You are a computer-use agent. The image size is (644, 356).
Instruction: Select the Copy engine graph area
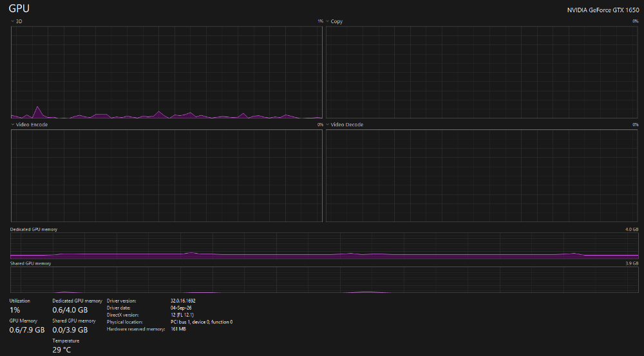pyautogui.click(x=482, y=72)
